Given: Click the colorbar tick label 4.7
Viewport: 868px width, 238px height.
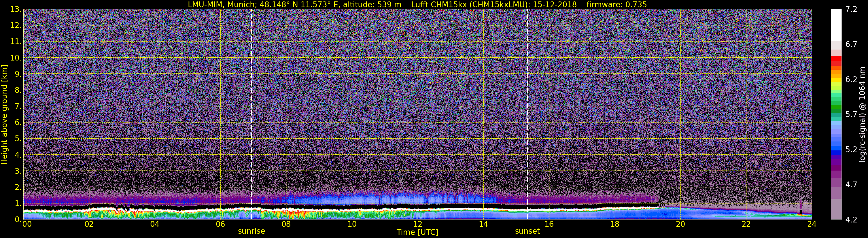Looking at the screenshot, I should tap(851, 184).
